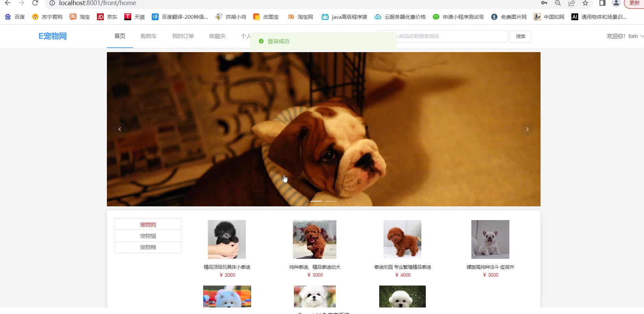The width and height of the screenshot is (644, 314).
Task: Open the 改图宝 bookmark
Action: 266,17
